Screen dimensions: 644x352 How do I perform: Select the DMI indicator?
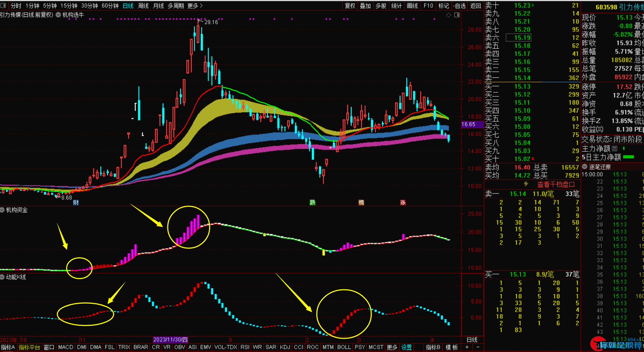[82, 347]
